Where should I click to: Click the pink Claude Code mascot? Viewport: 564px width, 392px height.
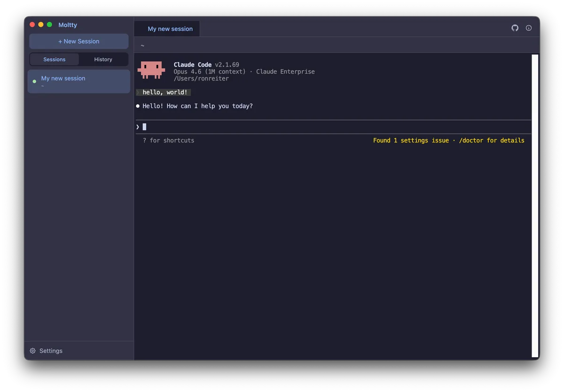pos(151,70)
